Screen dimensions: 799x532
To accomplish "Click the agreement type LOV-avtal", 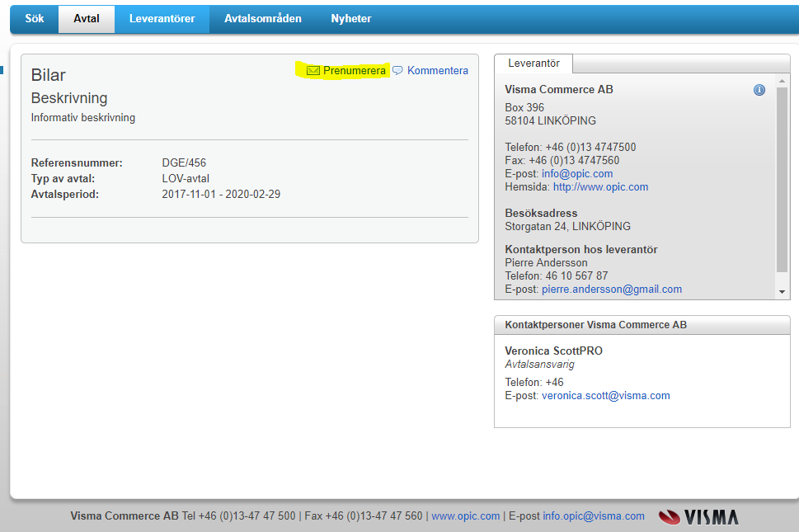I will (x=186, y=179).
